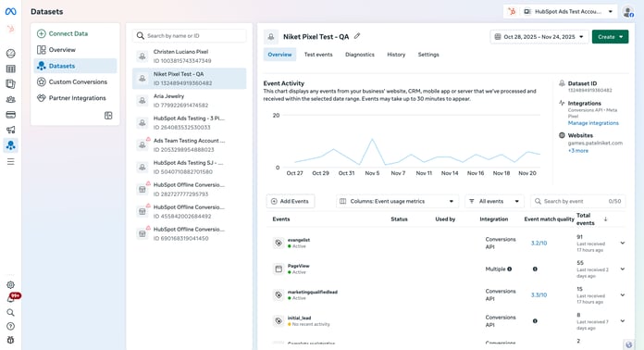Screen dimensions: 644x350
Task: Sort by Total events arrow icon
Action: coord(605,219)
